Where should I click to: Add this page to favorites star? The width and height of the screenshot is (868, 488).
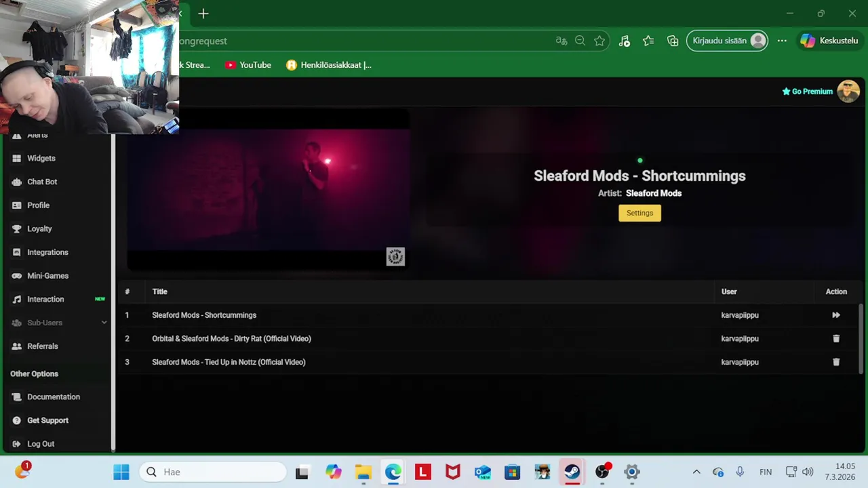pyautogui.click(x=599, y=41)
